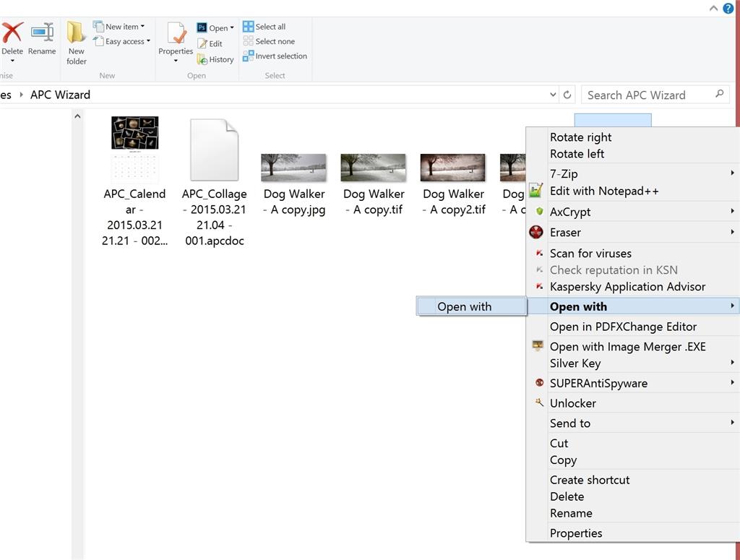The height and width of the screenshot is (560, 740).
Task: Click navigation pane scroll up arrow
Action: pos(77,116)
